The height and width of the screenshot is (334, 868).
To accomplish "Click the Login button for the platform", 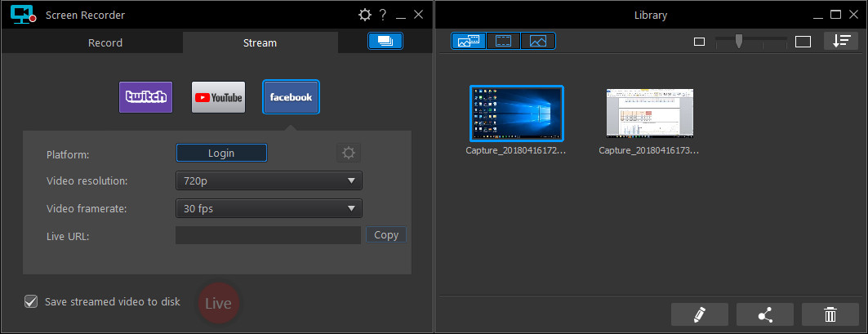I will 221,153.
